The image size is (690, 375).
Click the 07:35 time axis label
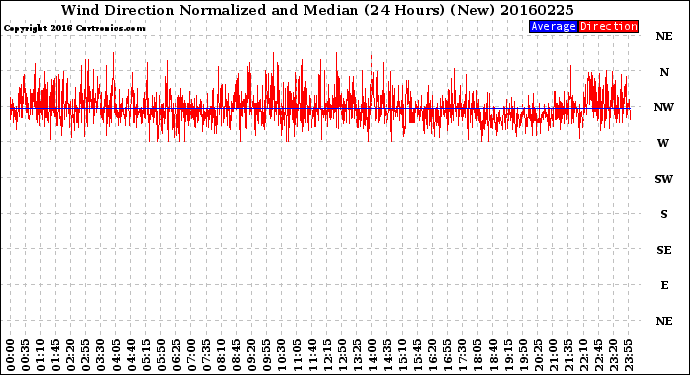206,355
